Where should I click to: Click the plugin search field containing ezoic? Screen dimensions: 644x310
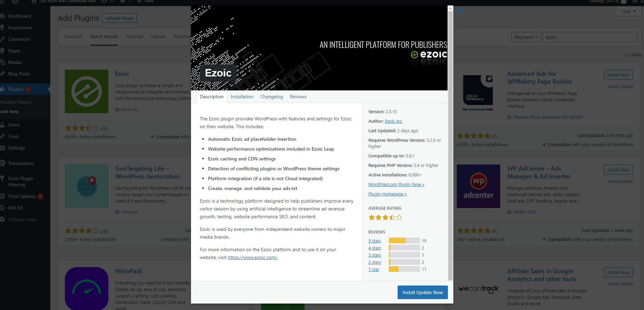(x=590, y=37)
